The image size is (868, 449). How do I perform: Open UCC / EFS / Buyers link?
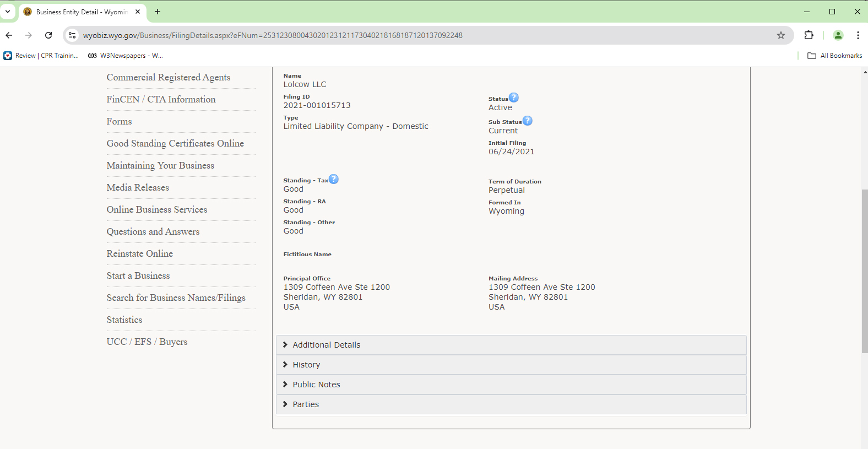(147, 342)
